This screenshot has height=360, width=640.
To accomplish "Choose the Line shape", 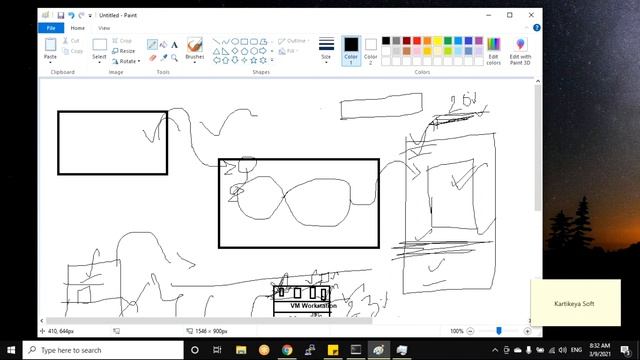I will tap(216, 41).
